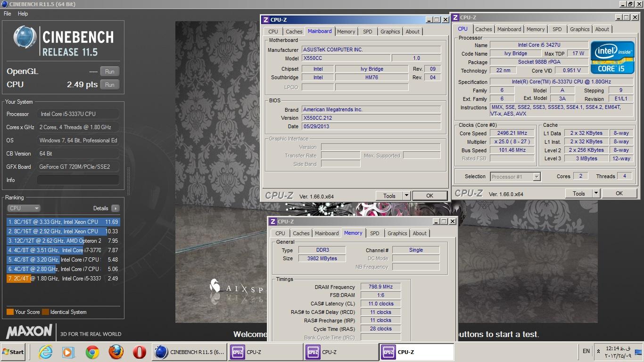Launch Windows Media Player from taskbar

point(68,352)
